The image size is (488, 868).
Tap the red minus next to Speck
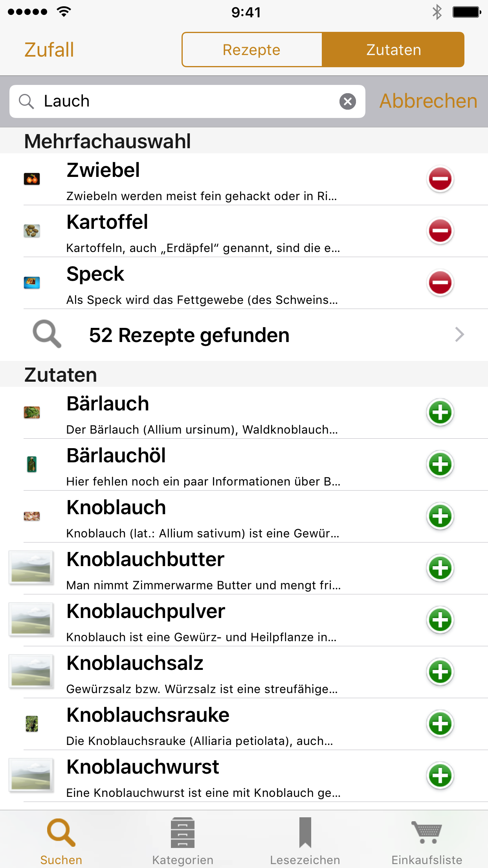tap(440, 283)
